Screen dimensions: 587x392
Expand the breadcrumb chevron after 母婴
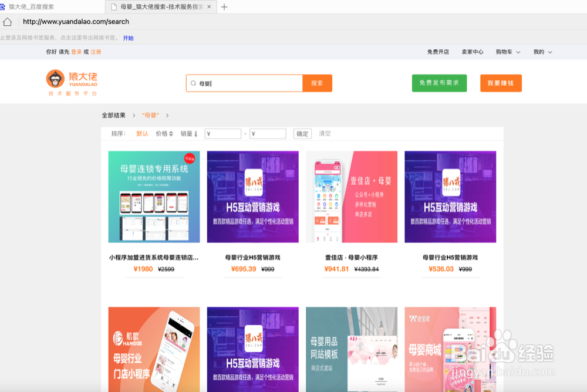coord(167,115)
